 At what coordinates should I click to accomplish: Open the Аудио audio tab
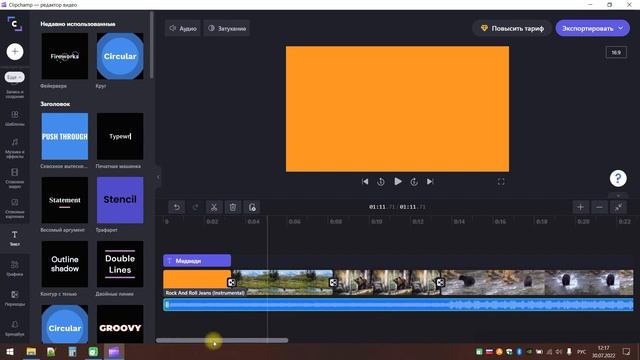tap(183, 28)
